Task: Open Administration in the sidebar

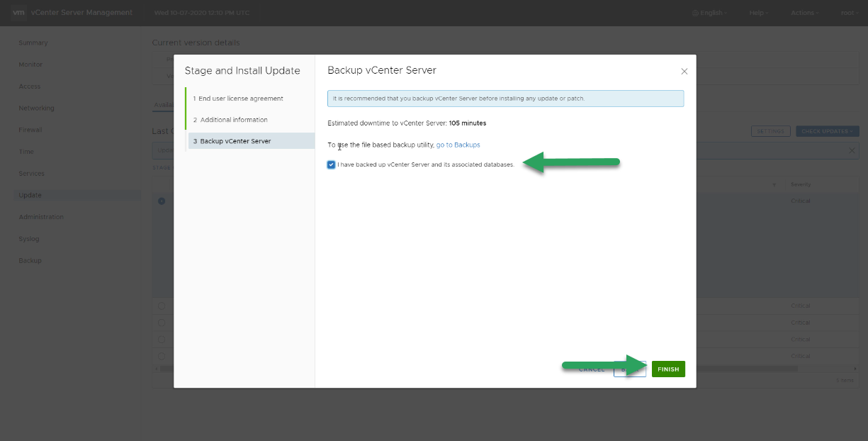Action: (x=41, y=217)
